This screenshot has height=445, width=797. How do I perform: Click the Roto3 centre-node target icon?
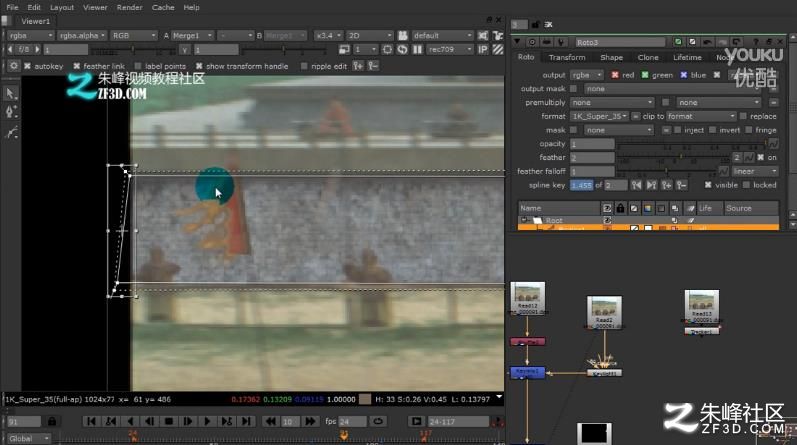[532, 42]
